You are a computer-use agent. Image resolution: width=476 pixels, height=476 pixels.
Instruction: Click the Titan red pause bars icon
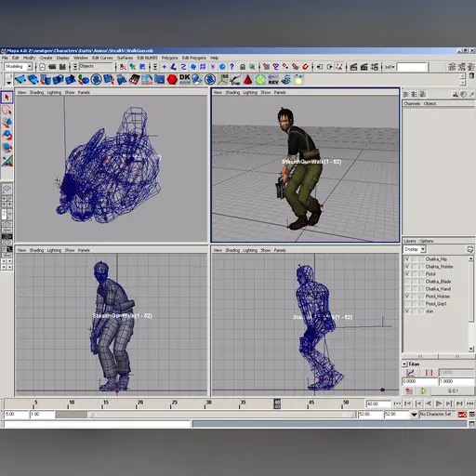(x=429, y=372)
